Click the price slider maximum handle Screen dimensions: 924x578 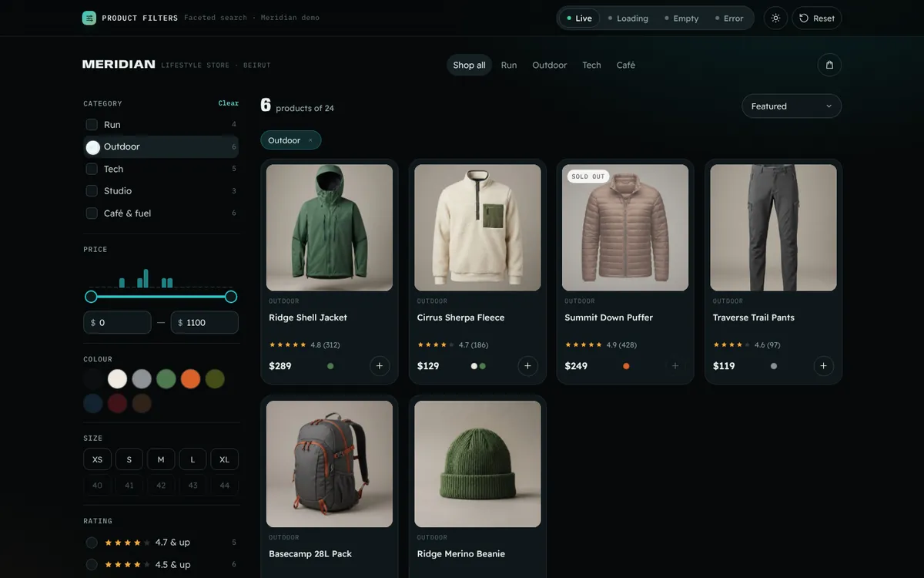(231, 297)
